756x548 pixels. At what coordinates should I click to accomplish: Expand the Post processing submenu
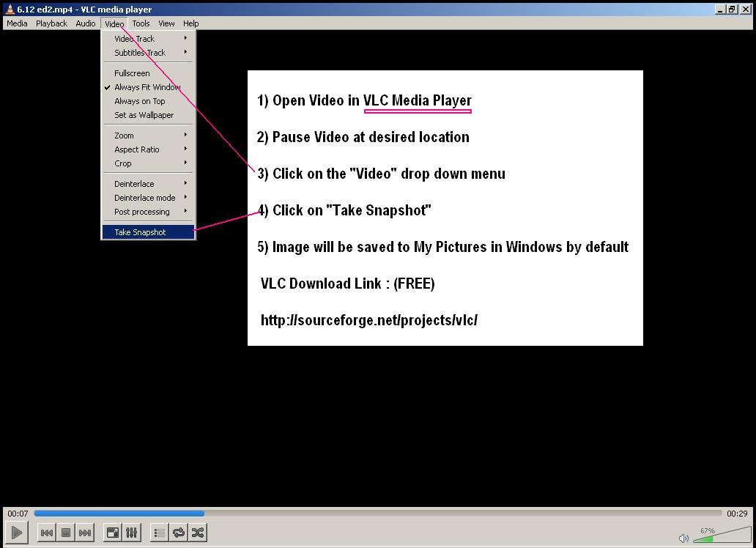point(148,212)
